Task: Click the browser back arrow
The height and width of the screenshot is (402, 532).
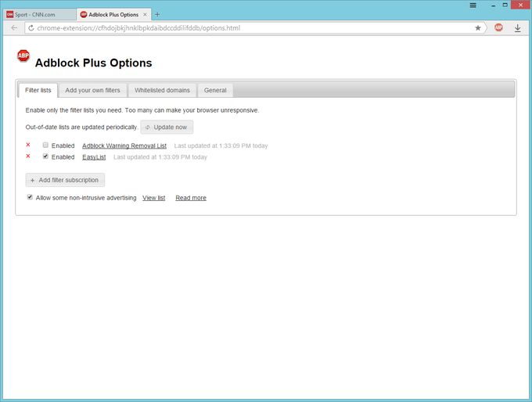Action: coord(14,28)
